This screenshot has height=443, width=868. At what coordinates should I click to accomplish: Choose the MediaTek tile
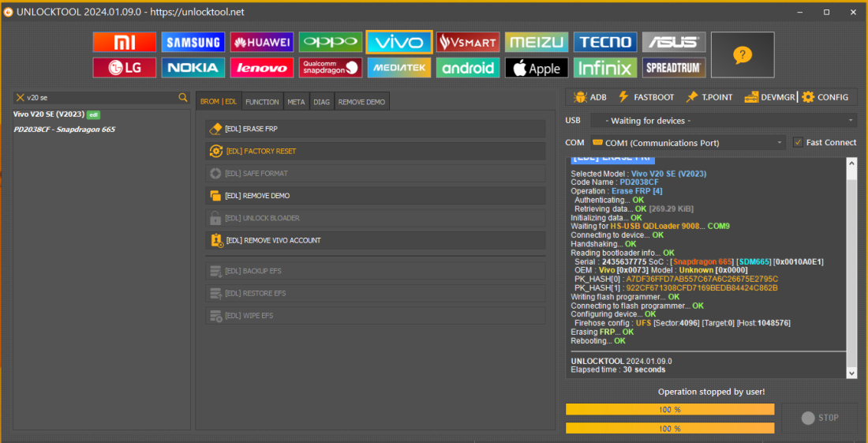[399, 68]
